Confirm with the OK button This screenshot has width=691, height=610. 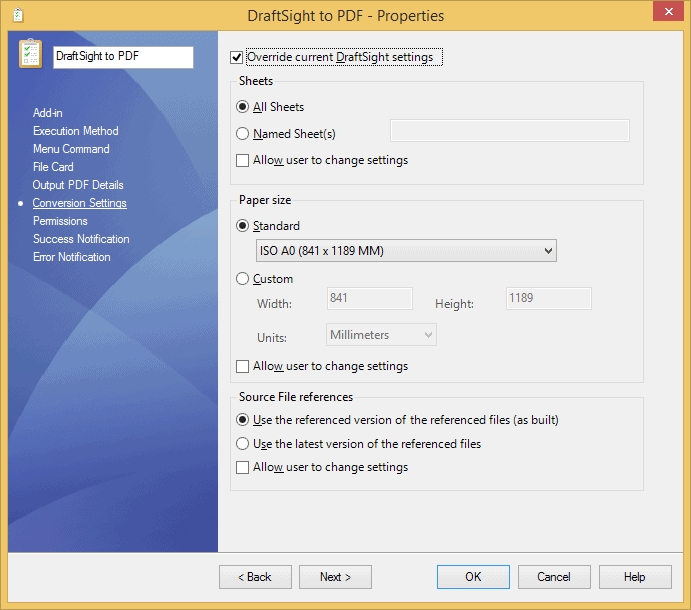(473, 577)
